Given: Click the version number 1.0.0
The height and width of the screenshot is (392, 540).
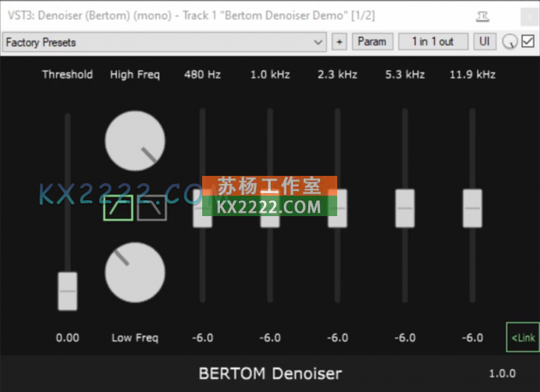Looking at the screenshot, I should click(502, 374).
